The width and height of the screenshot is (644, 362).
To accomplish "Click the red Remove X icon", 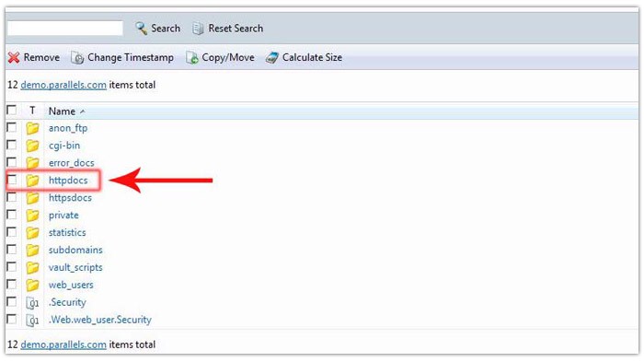I will click(14, 58).
